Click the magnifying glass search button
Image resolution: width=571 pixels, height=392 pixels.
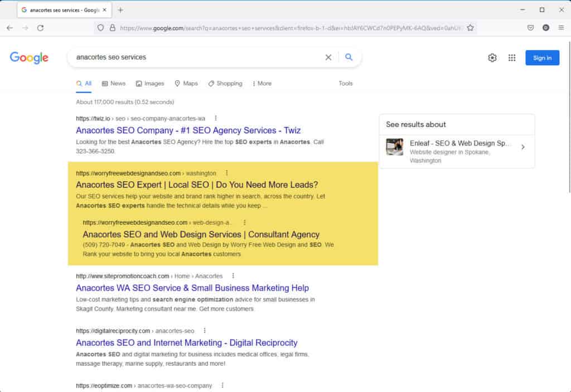coord(349,57)
